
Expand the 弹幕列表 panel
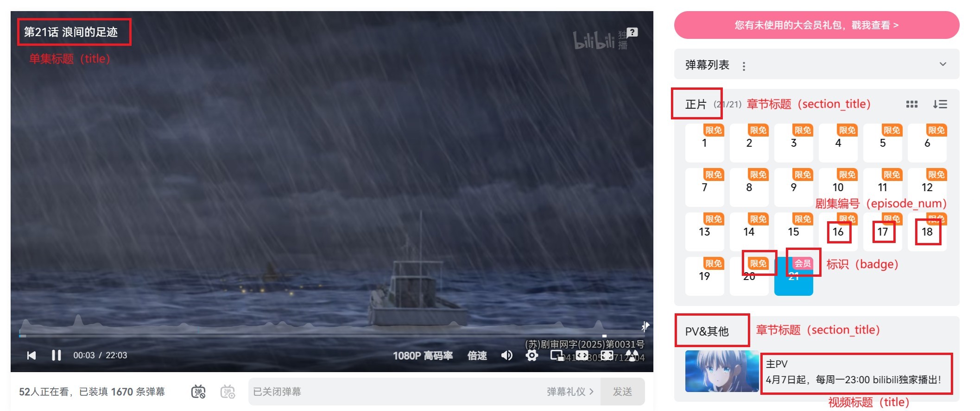click(x=942, y=64)
